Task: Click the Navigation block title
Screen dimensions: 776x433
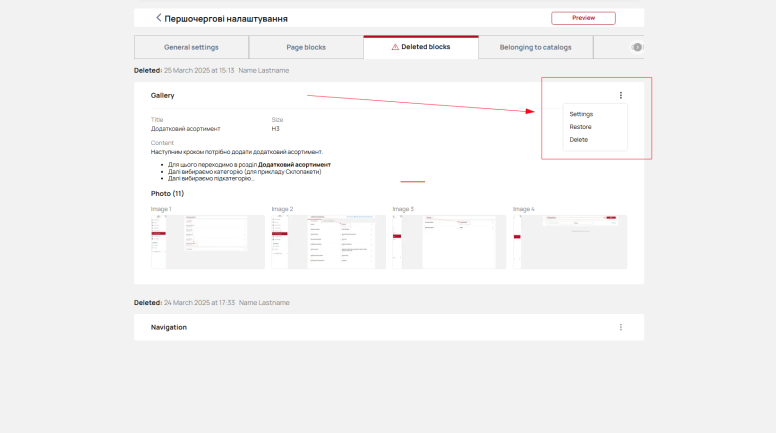Action: [169, 327]
